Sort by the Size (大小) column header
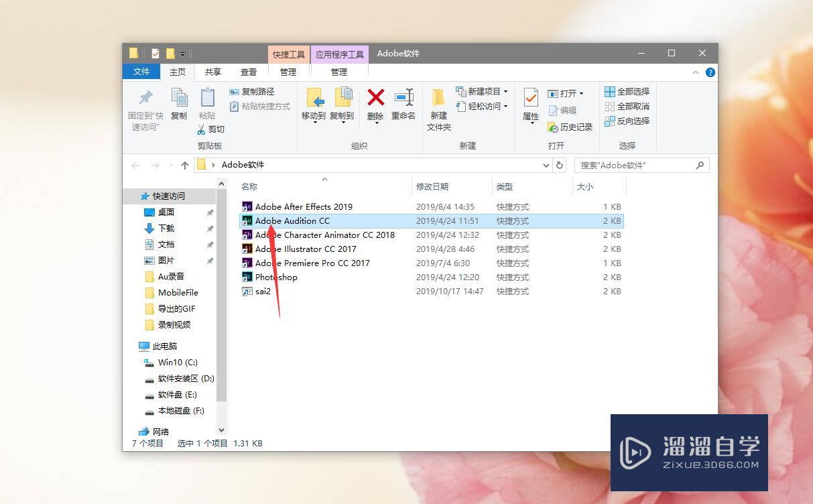813x504 pixels. 585,187
